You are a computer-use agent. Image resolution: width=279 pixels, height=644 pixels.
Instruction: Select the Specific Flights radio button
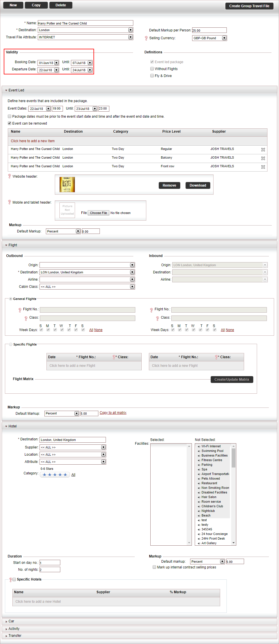click(11, 344)
